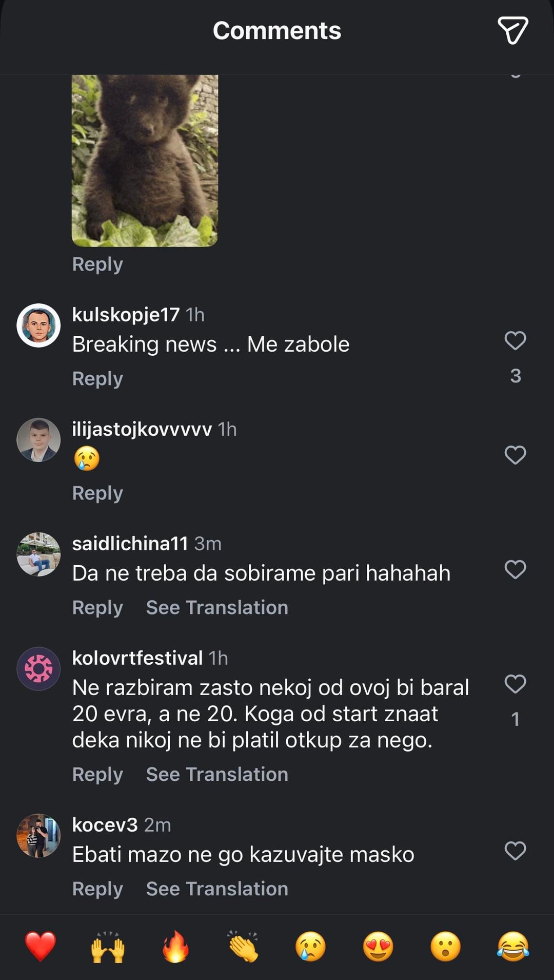Send the fire emoji reaction
554x980 pixels.
coord(175,946)
